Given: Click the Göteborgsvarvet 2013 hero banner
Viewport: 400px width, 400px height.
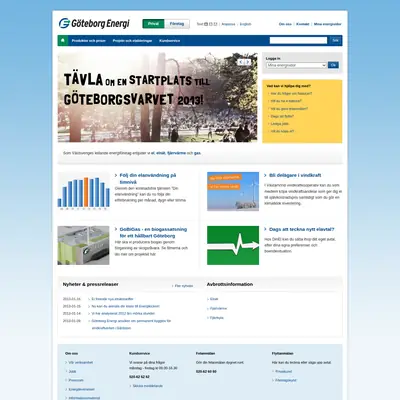Looking at the screenshot, I should tap(157, 97).
